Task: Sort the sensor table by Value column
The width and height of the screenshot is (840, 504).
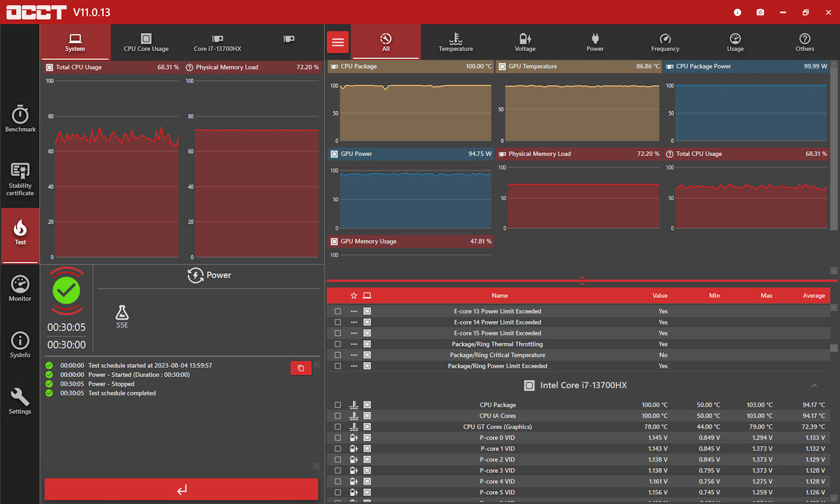Action: (x=660, y=296)
